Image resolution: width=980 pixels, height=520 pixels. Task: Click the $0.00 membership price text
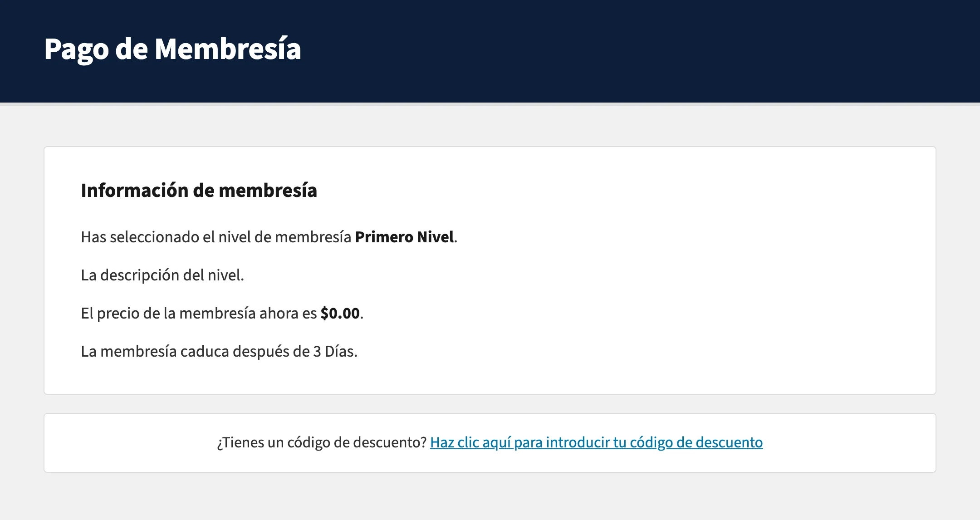coord(341,313)
